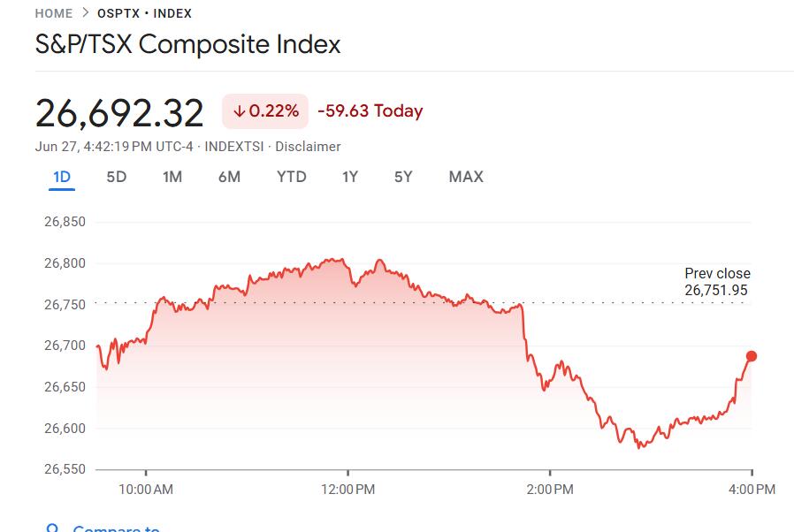The width and height of the screenshot is (794, 532).
Task: Click the red end-of-day chart marker dot
Action: coord(752,356)
